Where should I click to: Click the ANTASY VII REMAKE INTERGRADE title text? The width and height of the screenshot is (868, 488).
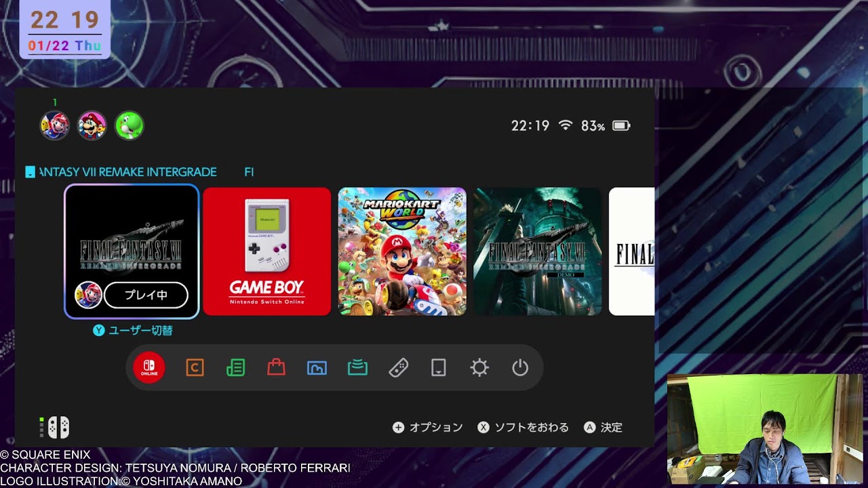(128, 172)
